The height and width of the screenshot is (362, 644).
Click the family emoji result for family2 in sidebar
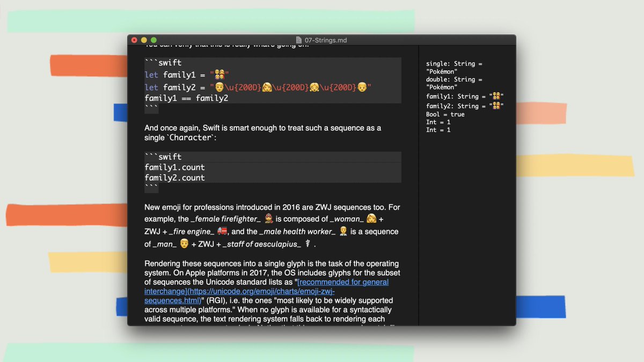[496, 106]
